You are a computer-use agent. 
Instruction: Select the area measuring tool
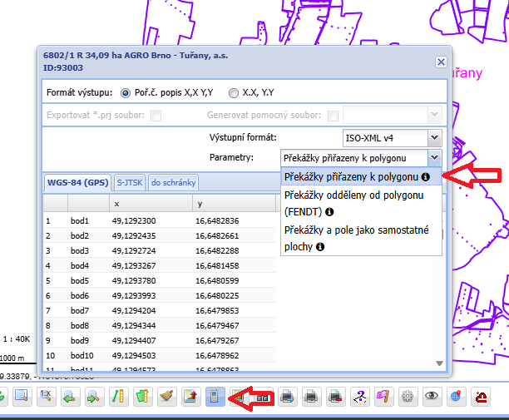coord(142,397)
